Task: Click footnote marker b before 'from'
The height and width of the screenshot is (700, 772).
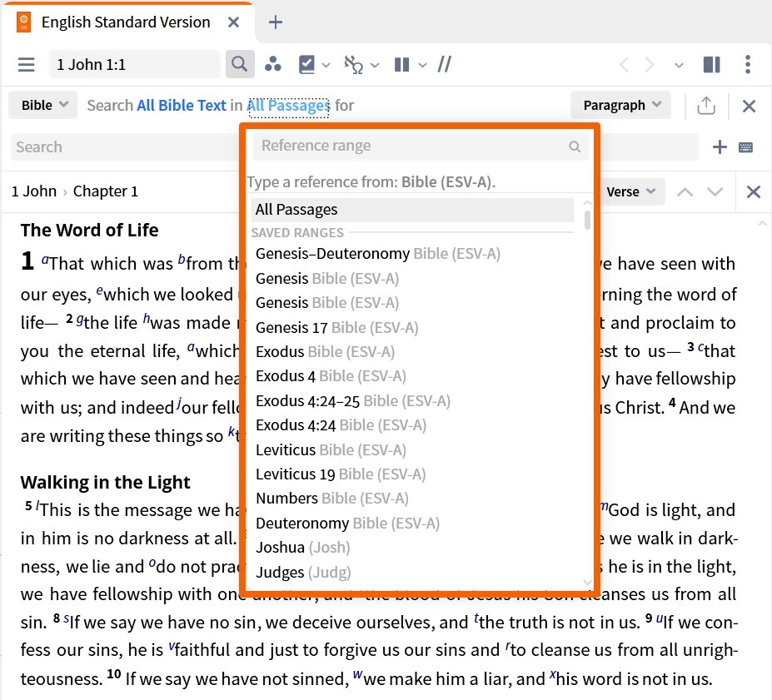Action: pos(182,259)
